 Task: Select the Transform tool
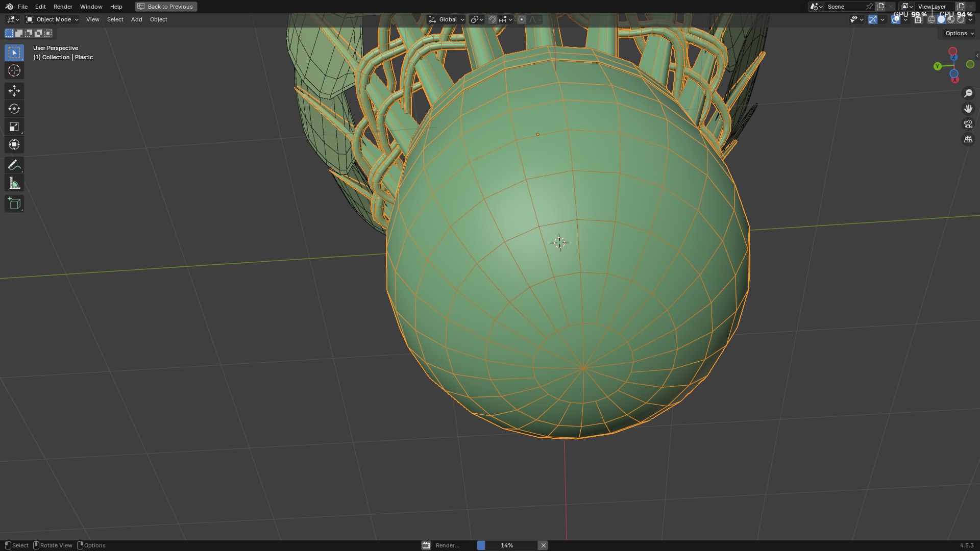tap(14, 144)
